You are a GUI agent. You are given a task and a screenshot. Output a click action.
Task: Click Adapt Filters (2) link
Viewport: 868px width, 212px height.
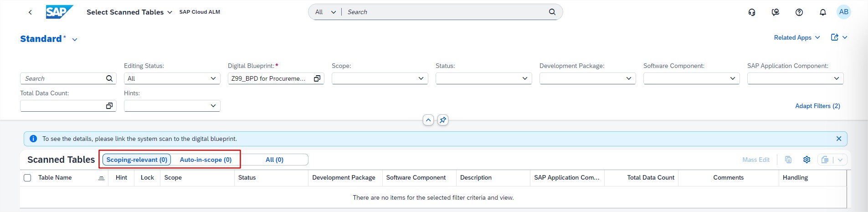(817, 106)
